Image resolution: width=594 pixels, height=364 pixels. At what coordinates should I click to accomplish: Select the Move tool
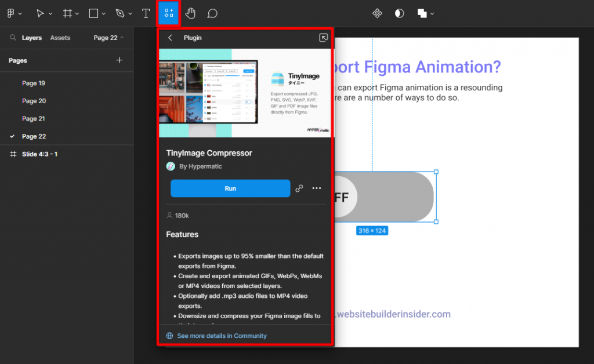coord(41,13)
